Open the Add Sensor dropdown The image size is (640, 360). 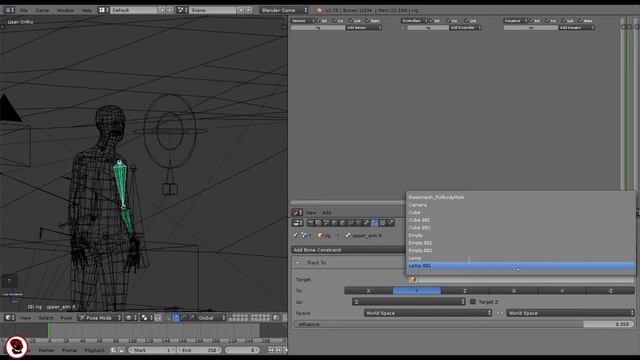[363, 27]
